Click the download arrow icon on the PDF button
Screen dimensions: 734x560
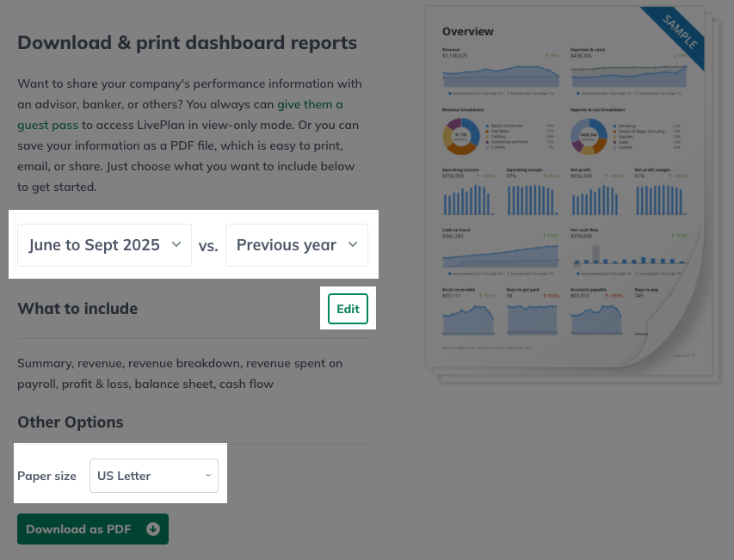153,528
